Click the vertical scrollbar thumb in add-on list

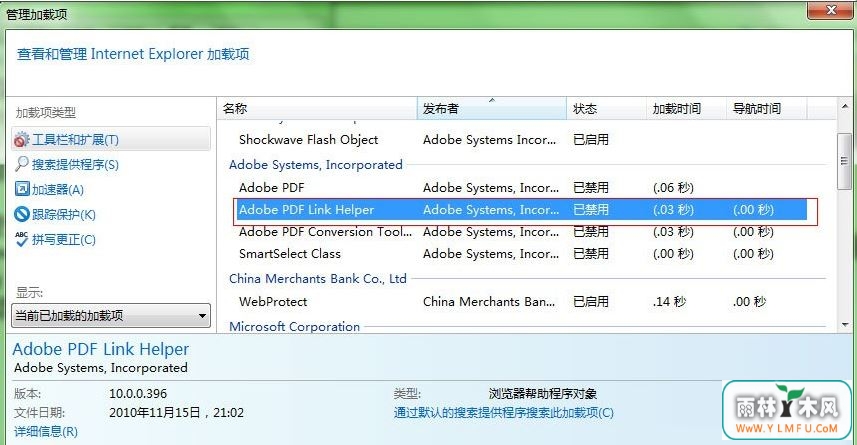click(x=845, y=161)
